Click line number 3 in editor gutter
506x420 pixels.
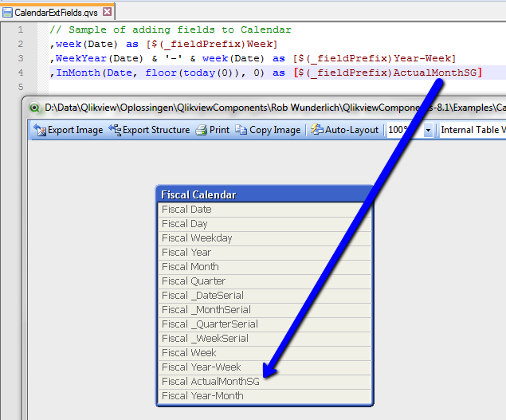coord(21,58)
